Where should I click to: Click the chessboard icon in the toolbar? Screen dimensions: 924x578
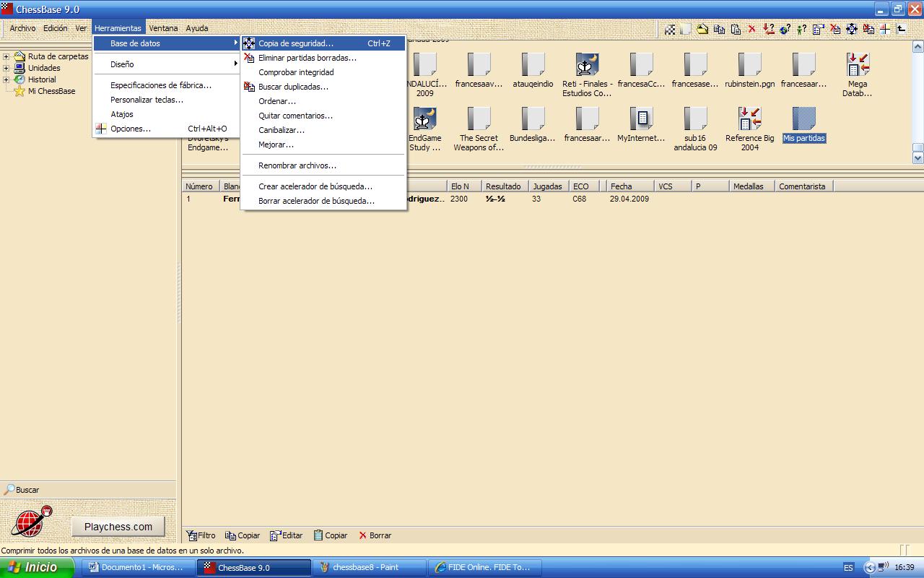pyautogui.click(x=670, y=29)
